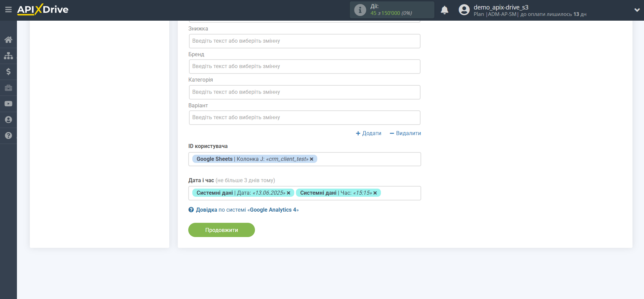
Task: Click the help circle icon beside Довідка
Action: coord(191,210)
